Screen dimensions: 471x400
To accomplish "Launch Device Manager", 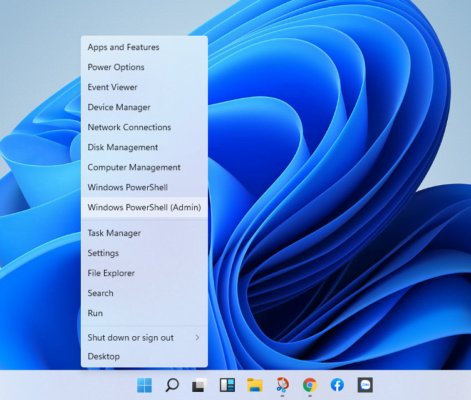I will [x=144, y=107].
